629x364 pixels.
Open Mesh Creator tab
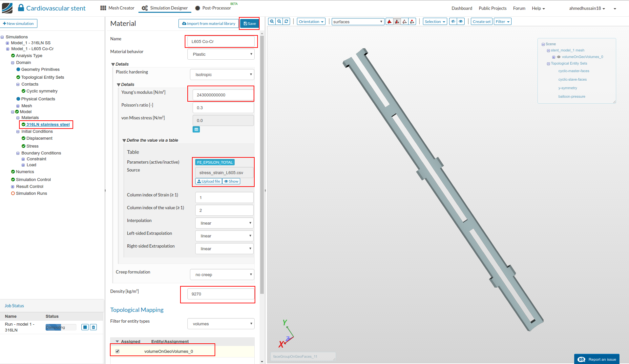[117, 8]
